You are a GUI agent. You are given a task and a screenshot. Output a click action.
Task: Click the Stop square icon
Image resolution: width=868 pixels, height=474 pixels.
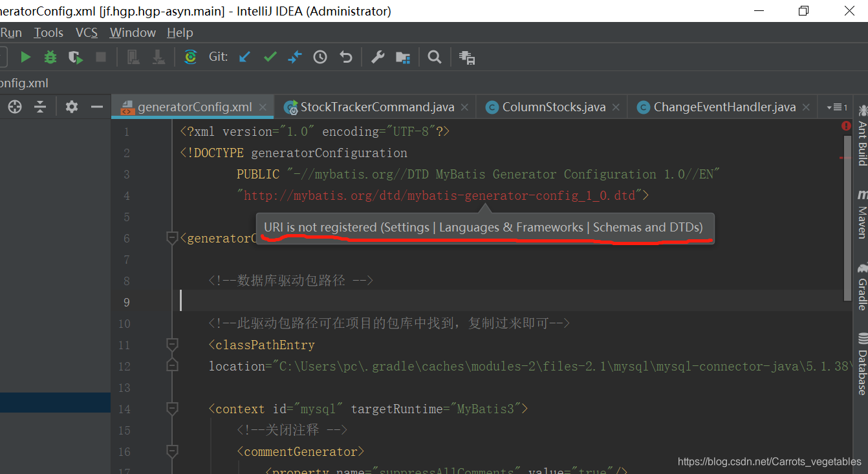[101, 58]
